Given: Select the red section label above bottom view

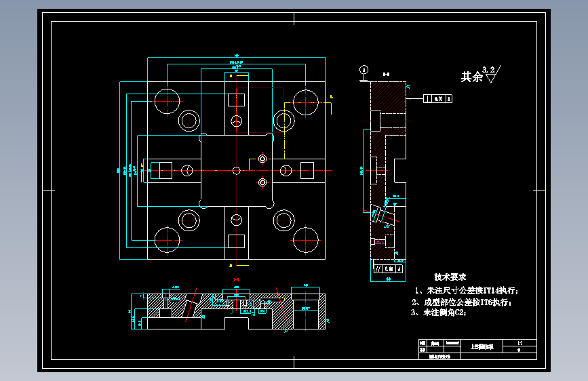Looking at the screenshot, I should click(x=236, y=280).
